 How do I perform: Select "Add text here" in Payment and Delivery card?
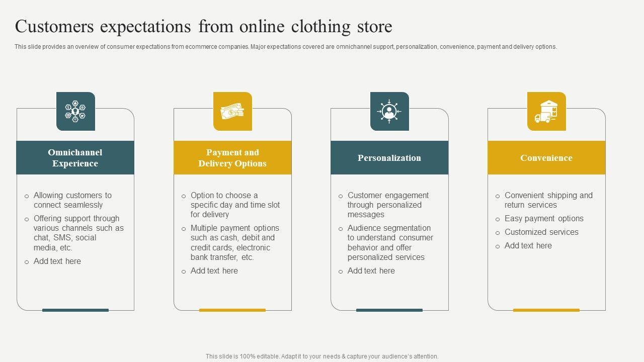pos(214,270)
